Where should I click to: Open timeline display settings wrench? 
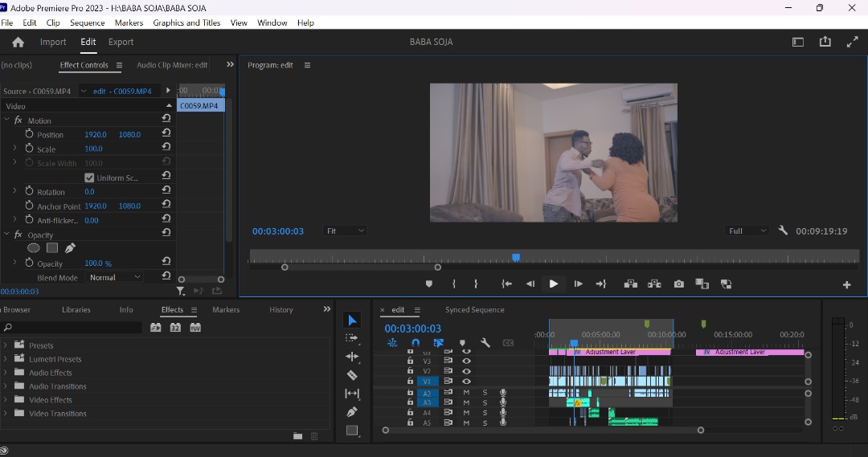(485, 343)
